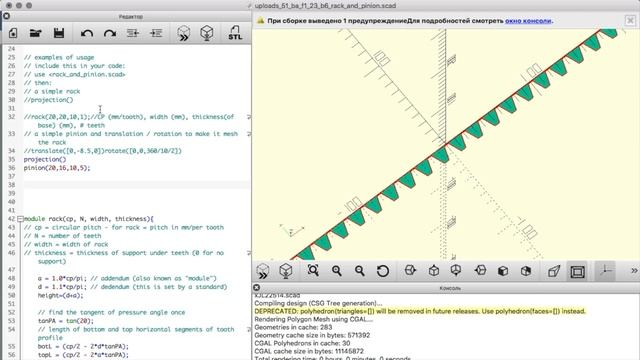The width and height of the screenshot is (640, 360).
Task: Click the '//projection()' comment on line 30
Action: click(48, 100)
